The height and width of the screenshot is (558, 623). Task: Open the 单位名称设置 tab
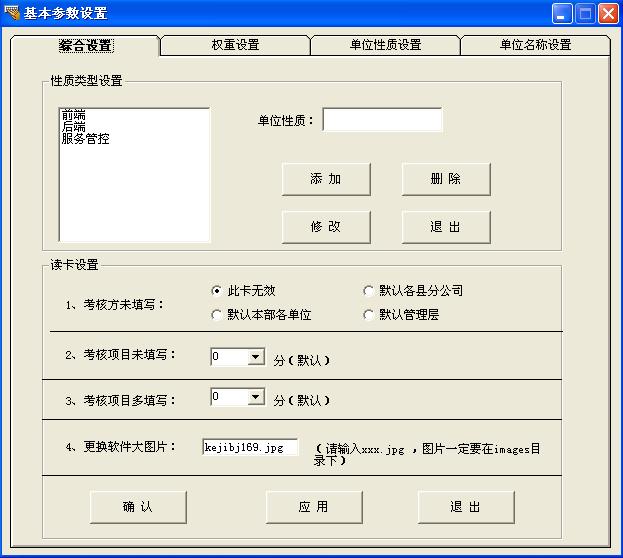[x=535, y=45]
